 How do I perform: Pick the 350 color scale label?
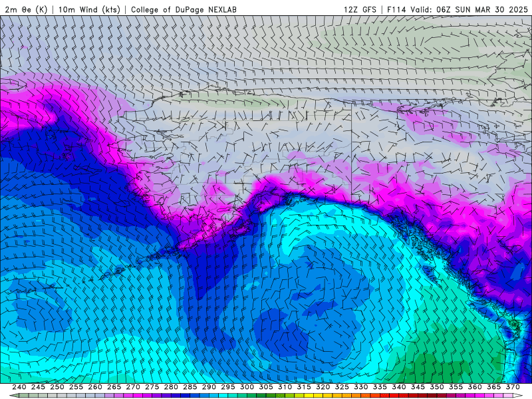coord(437,387)
